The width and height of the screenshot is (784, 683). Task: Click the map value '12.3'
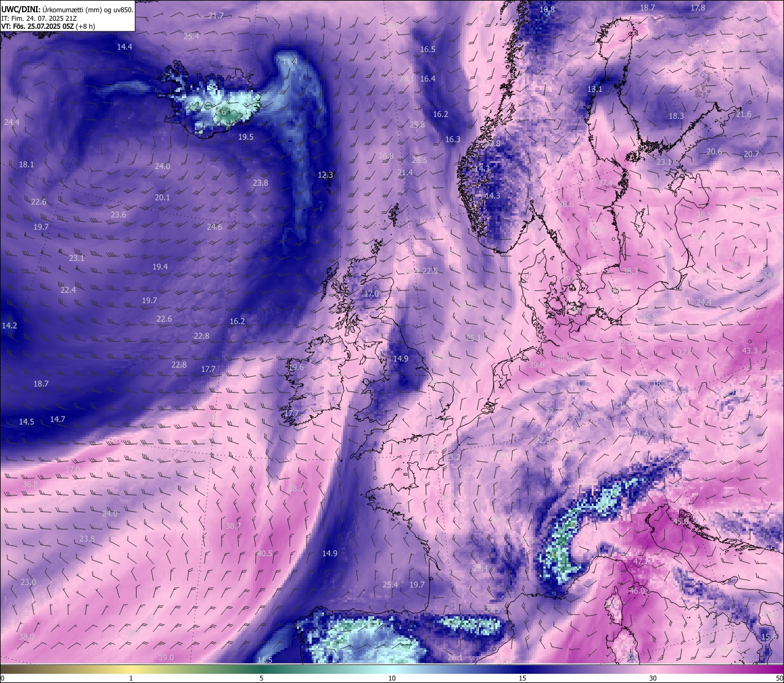click(325, 175)
